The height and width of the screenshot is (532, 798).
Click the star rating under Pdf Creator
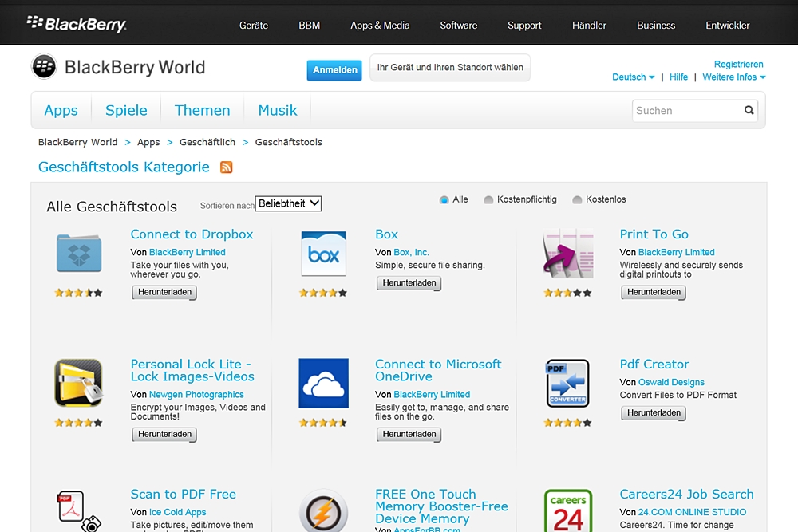point(567,423)
